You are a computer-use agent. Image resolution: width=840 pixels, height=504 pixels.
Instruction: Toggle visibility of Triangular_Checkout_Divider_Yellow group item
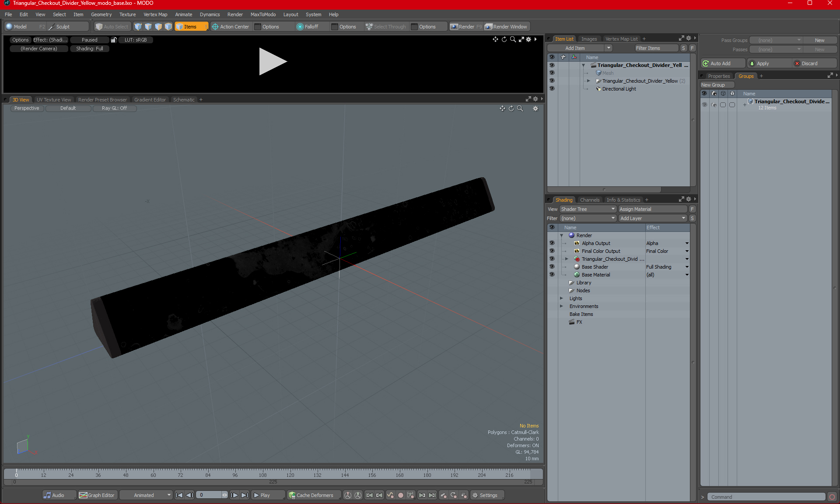tap(552, 81)
